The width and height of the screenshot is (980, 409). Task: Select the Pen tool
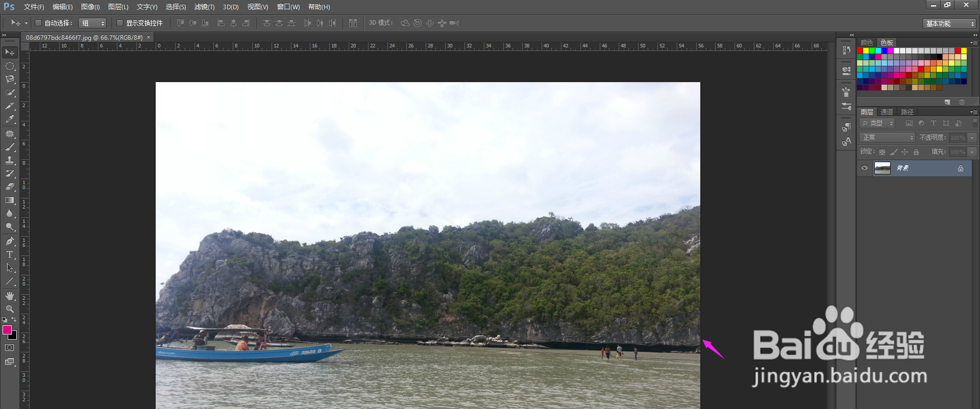10,241
